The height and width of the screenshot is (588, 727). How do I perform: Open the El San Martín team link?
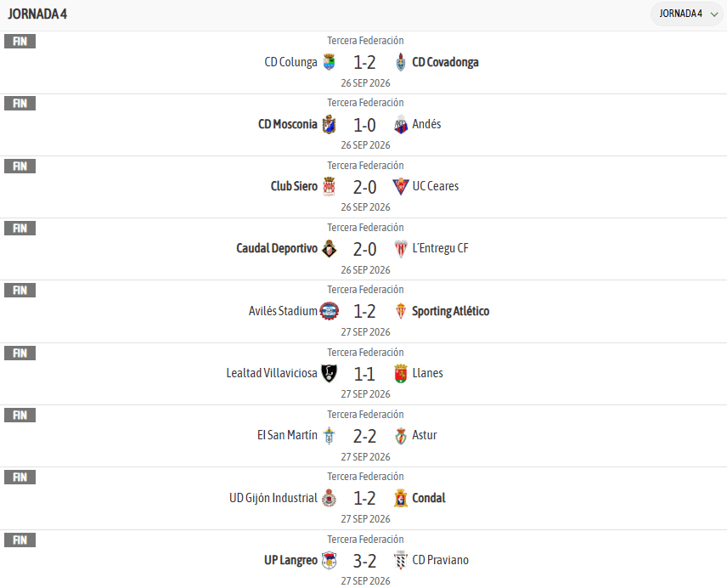pyautogui.click(x=287, y=435)
